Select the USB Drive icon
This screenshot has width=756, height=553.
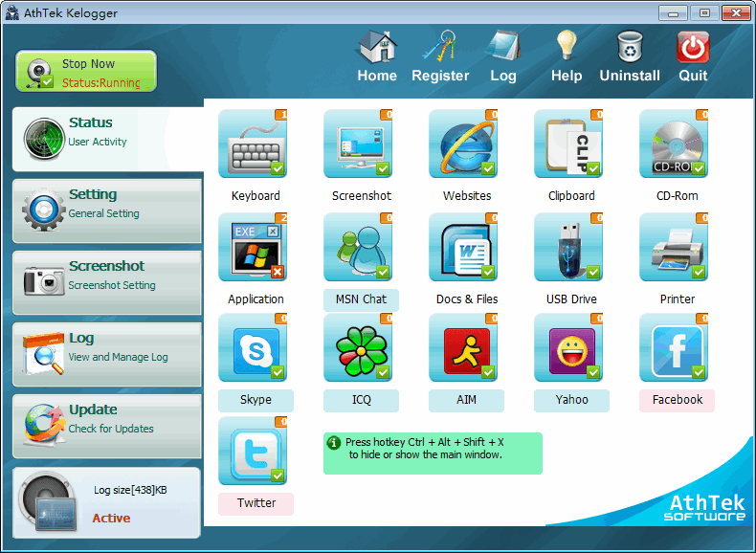568,247
